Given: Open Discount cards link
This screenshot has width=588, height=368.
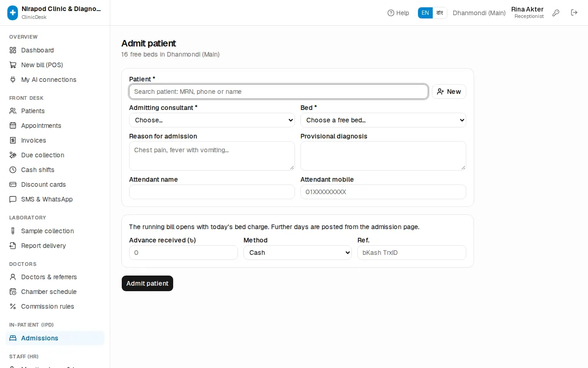Looking at the screenshot, I should [55, 184].
